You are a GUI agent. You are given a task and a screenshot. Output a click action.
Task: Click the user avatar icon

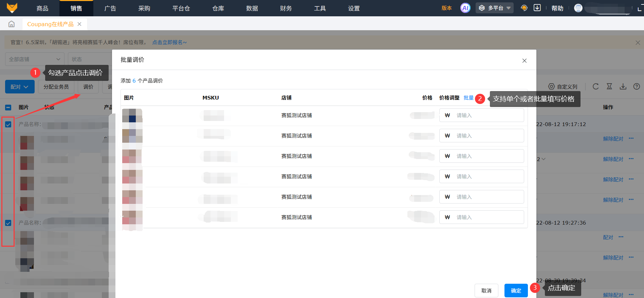click(x=578, y=8)
